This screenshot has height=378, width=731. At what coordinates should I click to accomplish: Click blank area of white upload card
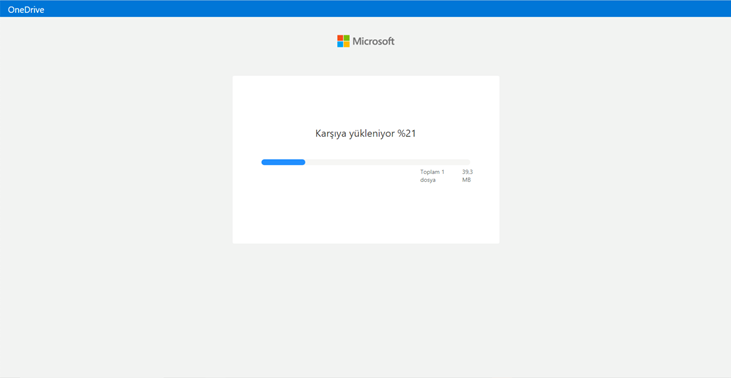coord(366,214)
